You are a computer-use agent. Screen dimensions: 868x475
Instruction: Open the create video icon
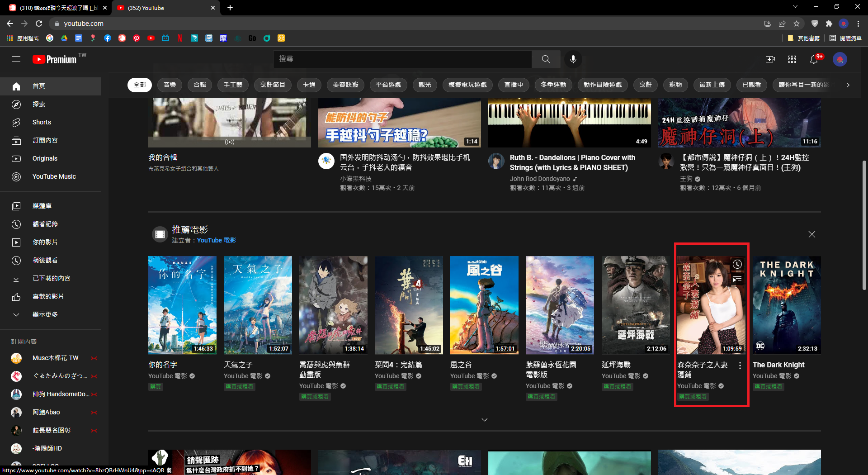coord(770,59)
